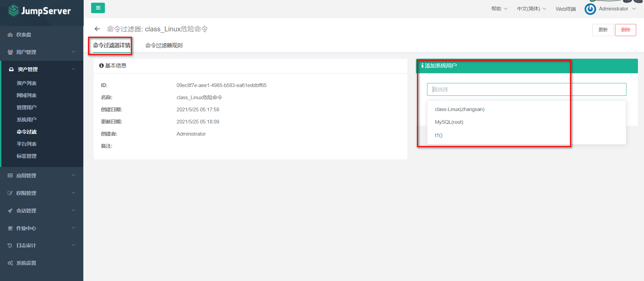The image size is (644, 281).
Task: Open the 帮助 help dropdown
Action: tap(499, 9)
